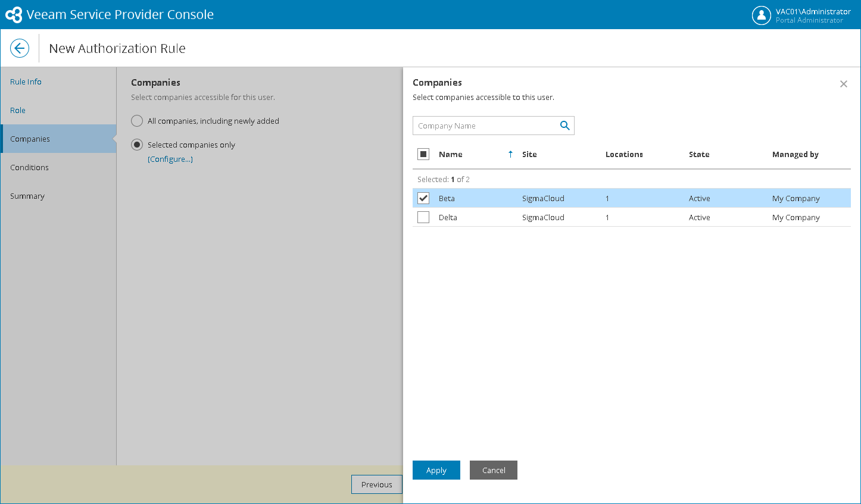Sort by the Managed by column
The image size is (861, 504).
pyautogui.click(x=795, y=154)
